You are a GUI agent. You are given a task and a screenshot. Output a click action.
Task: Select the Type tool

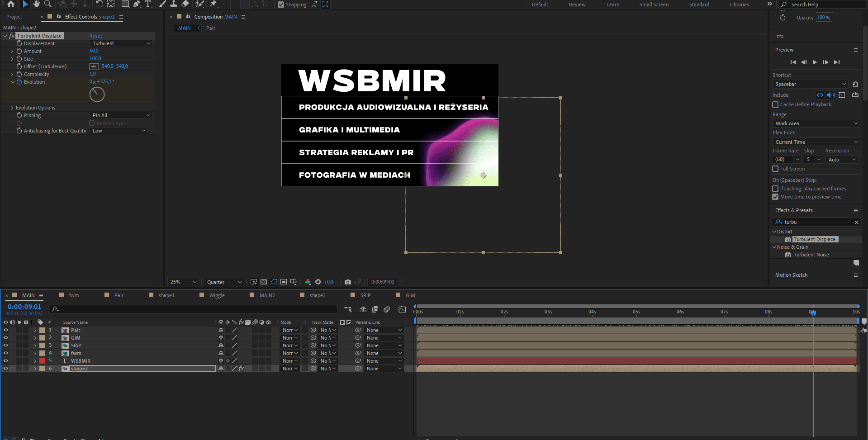[147, 4]
